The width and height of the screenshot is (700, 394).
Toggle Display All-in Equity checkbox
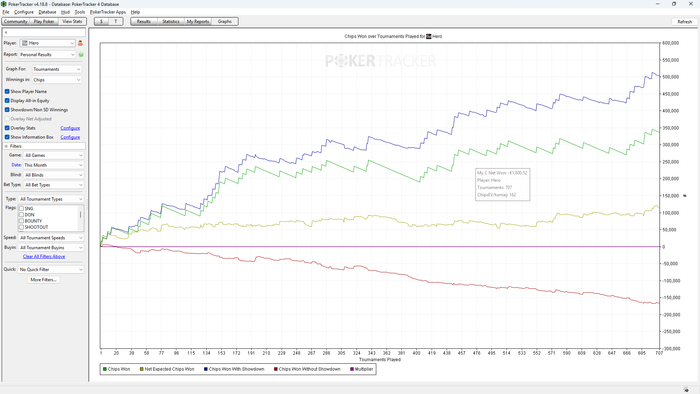pos(7,100)
